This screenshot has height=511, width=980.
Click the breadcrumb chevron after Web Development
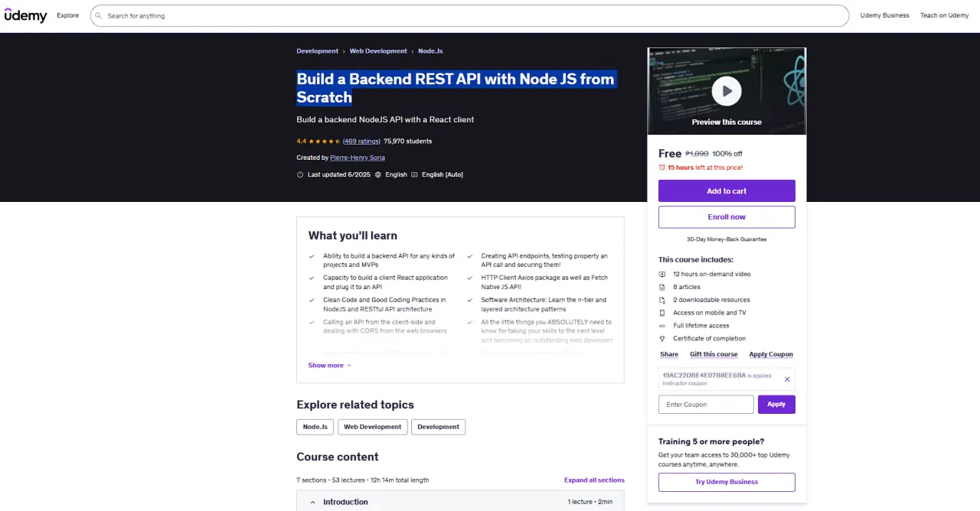pos(413,51)
